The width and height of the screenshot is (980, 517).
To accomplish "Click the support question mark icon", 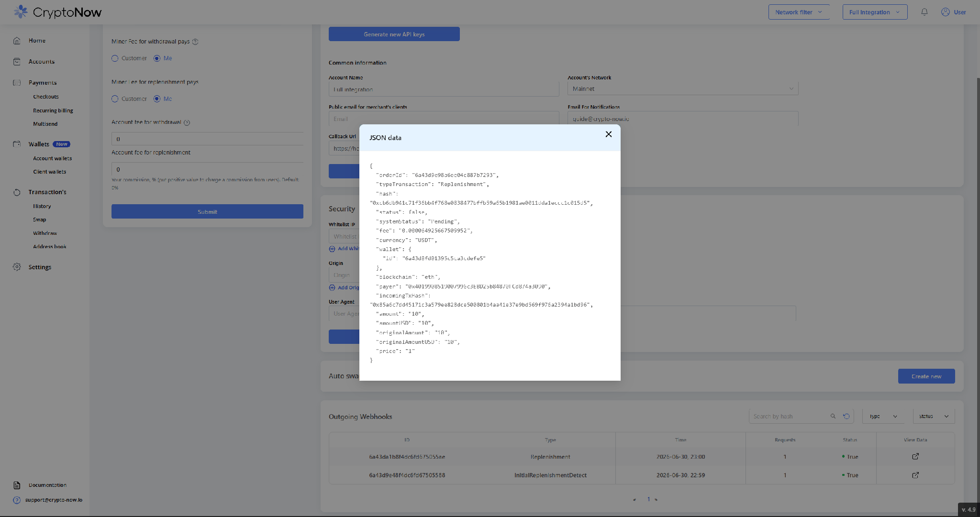I will (x=17, y=500).
